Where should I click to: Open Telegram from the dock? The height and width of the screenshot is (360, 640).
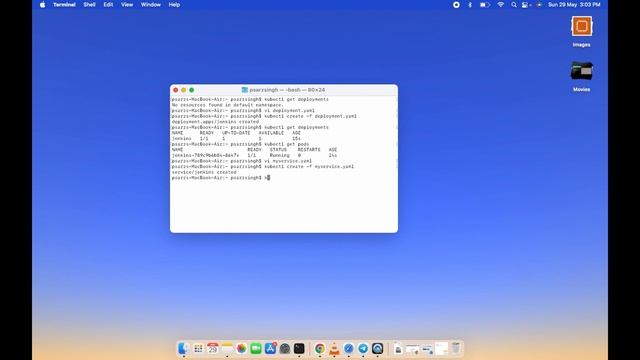363,349
